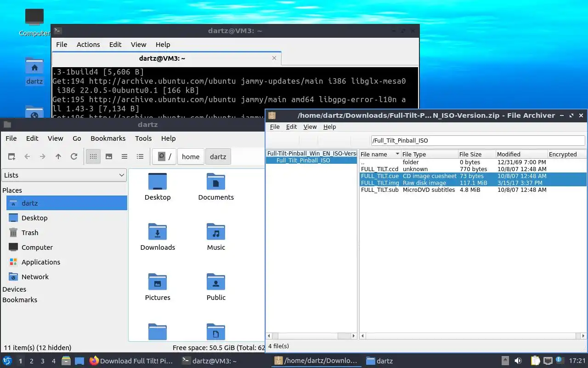The height and width of the screenshot is (368, 588).
Task: Open the volume control tray icon
Action: (x=518, y=361)
